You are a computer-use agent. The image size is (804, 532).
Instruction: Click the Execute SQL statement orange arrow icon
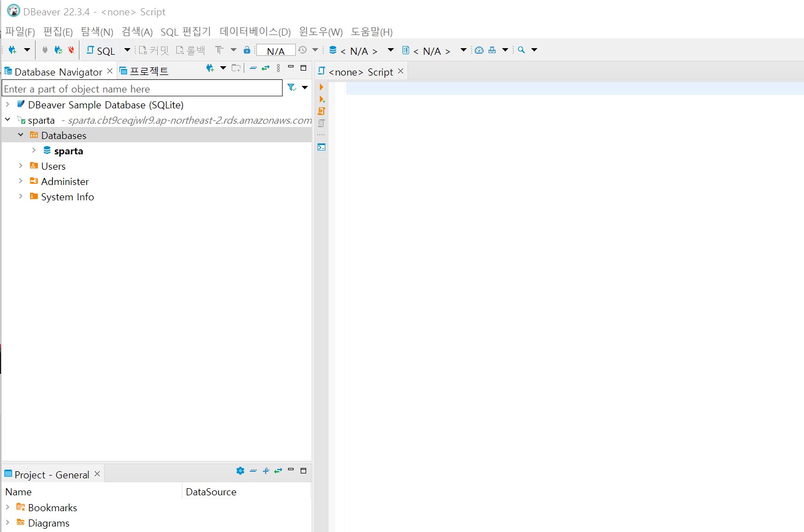(x=321, y=87)
